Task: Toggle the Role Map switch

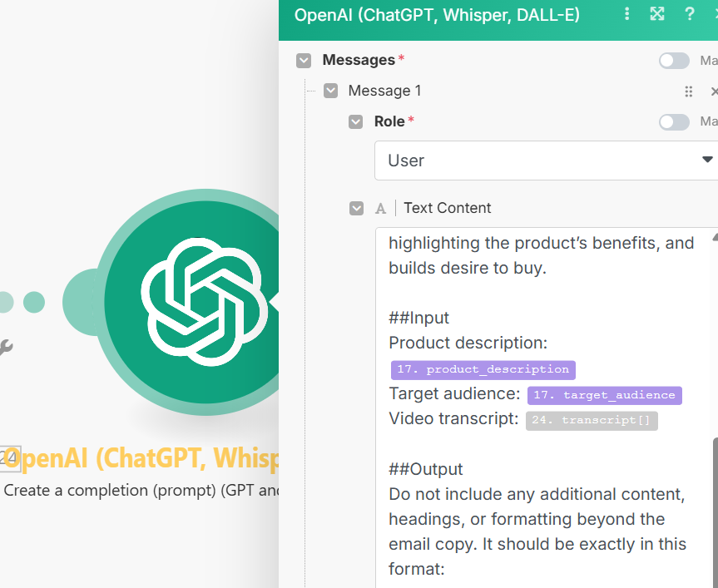Action: (674, 121)
